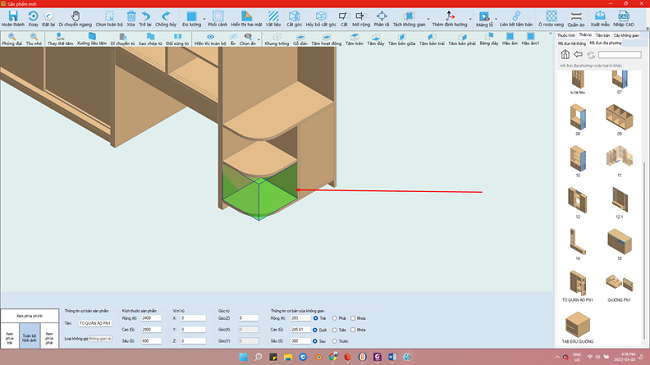
Task: Click the Xóa trash bin icon
Action: [x=131, y=19]
